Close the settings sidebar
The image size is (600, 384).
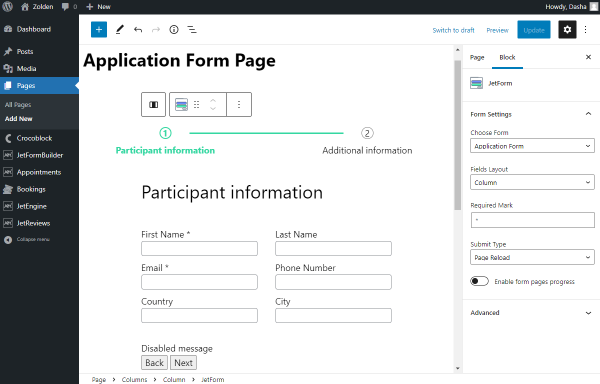589,57
